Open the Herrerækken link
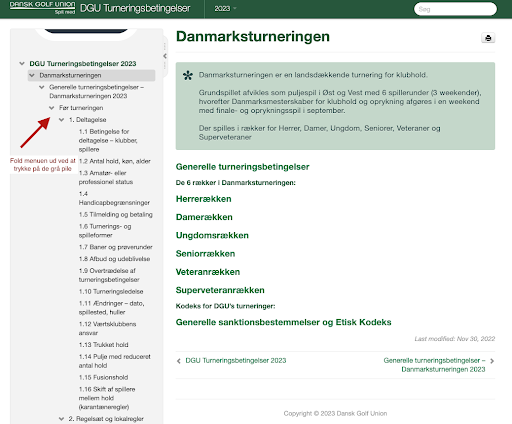 coord(204,199)
